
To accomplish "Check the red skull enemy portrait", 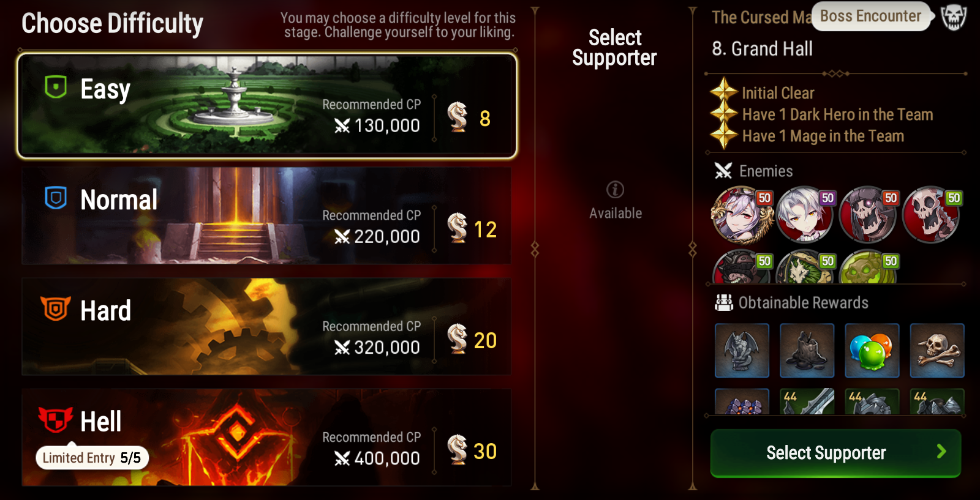I will [x=931, y=215].
